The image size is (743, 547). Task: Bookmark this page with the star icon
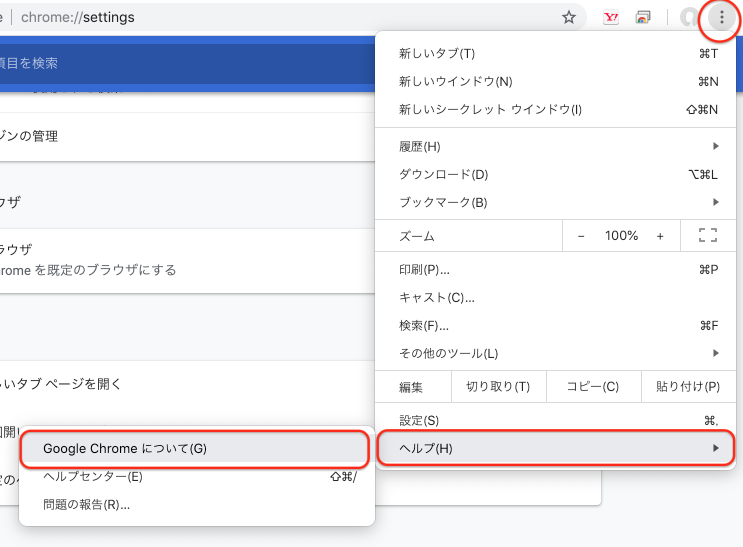point(569,18)
